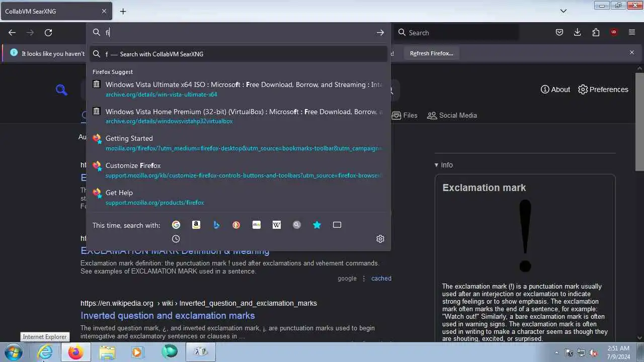This screenshot has height=362, width=644.
Task: Search this time with Google
Action: click(x=176, y=225)
